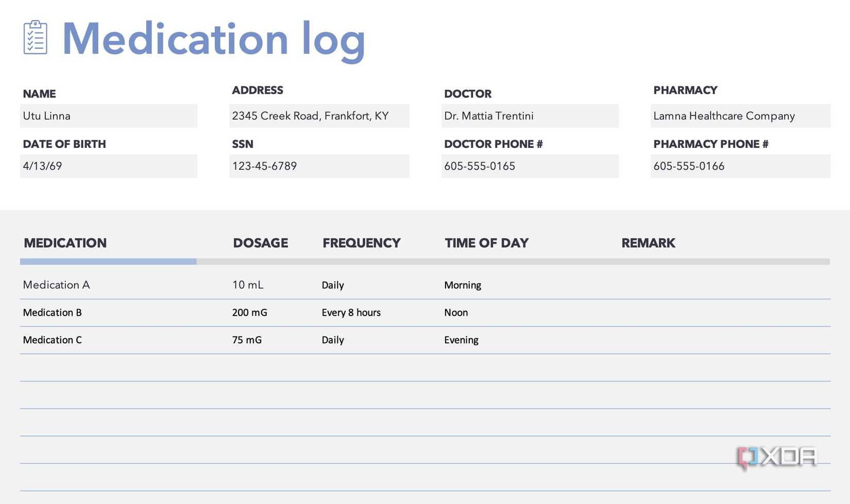This screenshot has height=504, width=850.
Task: Click the clipboard checklist icon
Action: 35,37
